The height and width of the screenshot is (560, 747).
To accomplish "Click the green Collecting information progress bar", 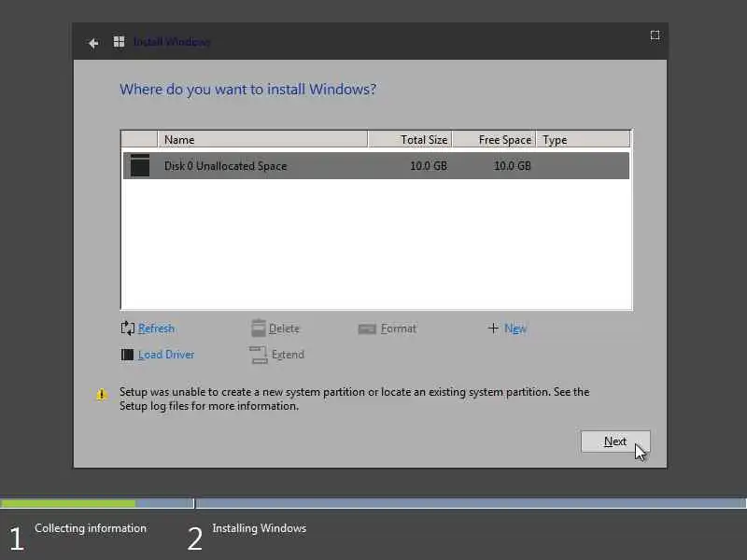I will point(68,503).
